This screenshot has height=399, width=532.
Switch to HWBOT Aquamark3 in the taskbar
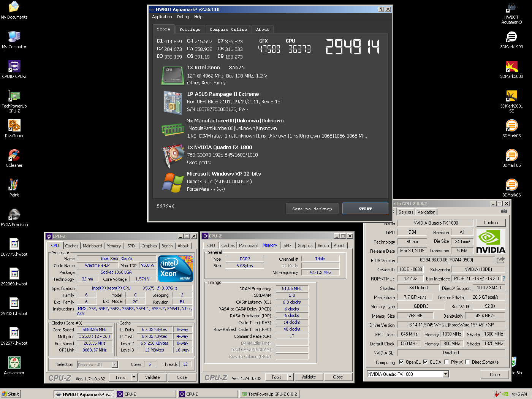(x=84, y=394)
